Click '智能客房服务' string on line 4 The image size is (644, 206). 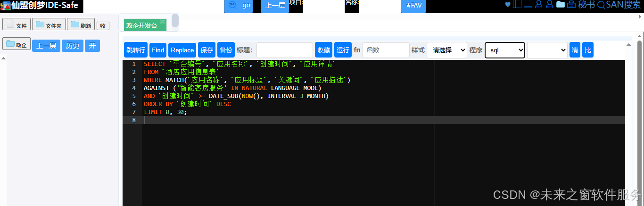click(x=202, y=88)
